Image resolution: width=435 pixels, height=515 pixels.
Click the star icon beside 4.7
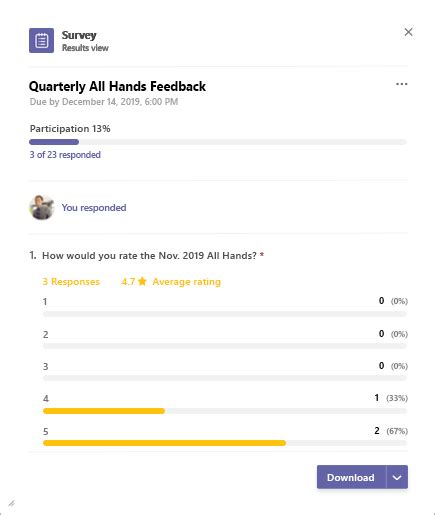pos(142,281)
